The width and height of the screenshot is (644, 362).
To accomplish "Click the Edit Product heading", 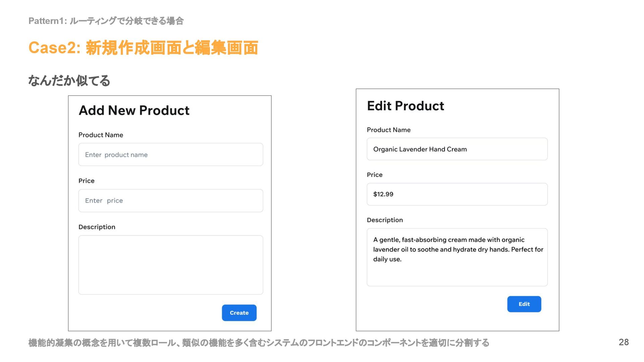I will click(x=405, y=106).
